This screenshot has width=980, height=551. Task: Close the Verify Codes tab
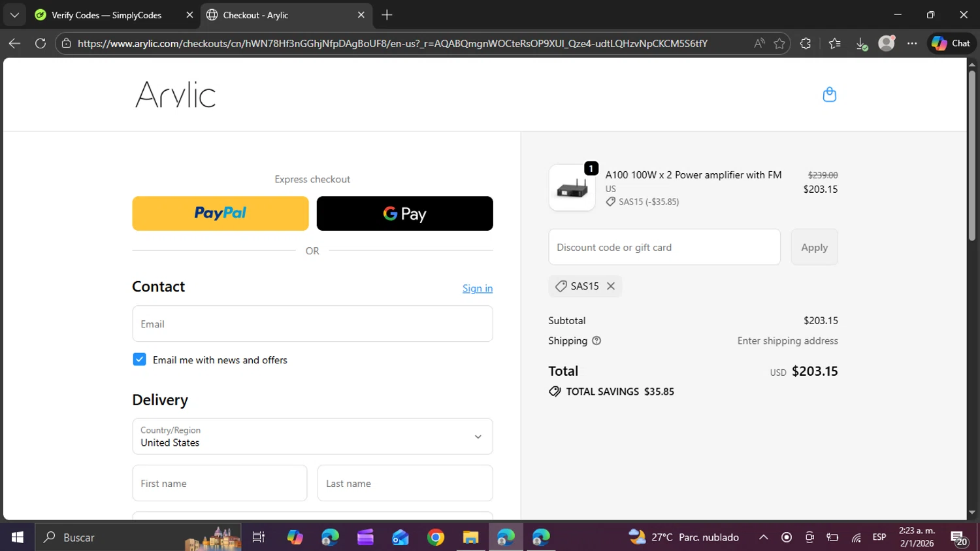pyautogui.click(x=189, y=15)
